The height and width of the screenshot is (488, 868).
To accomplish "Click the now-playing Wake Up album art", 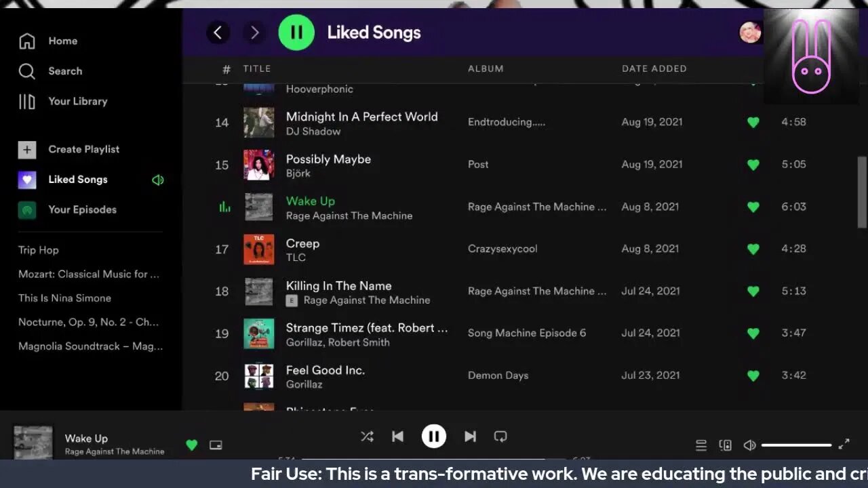I will click(x=33, y=443).
